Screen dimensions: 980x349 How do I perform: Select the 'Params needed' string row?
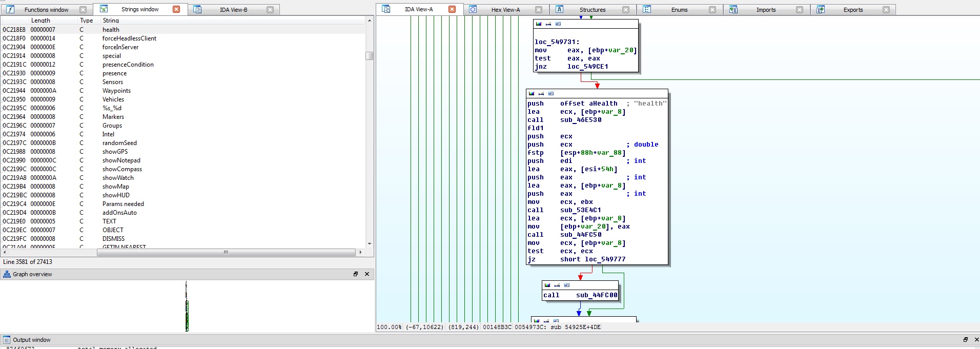pyautogui.click(x=183, y=204)
